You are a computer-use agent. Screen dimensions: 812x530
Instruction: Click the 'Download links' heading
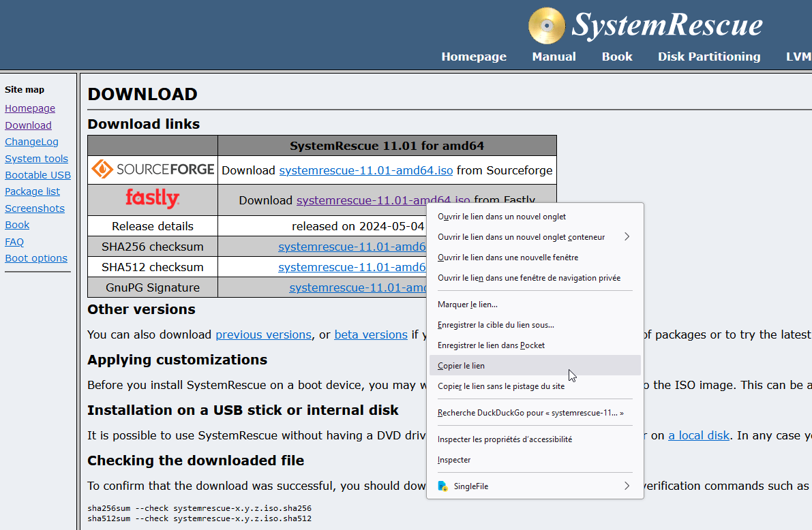pos(143,124)
